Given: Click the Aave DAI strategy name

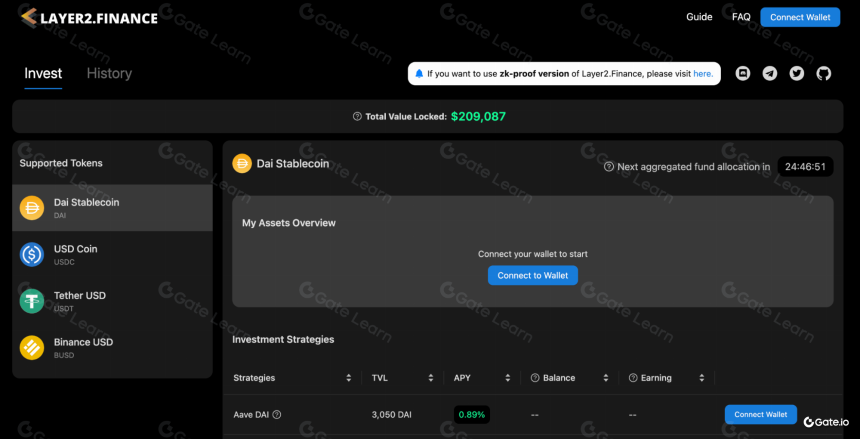Looking at the screenshot, I should coord(251,415).
